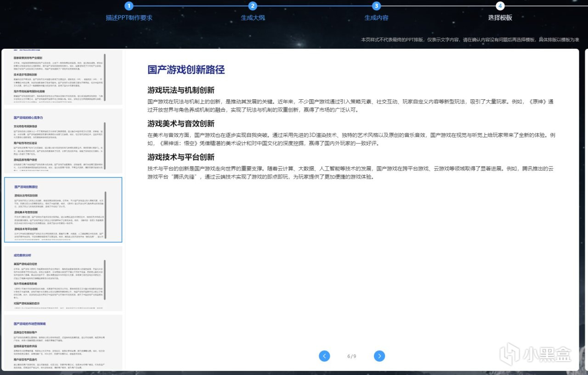Click 用户反馈与产品迭代 heading in thumbnail
The height and width of the screenshot is (375, 588).
(26, 359)
